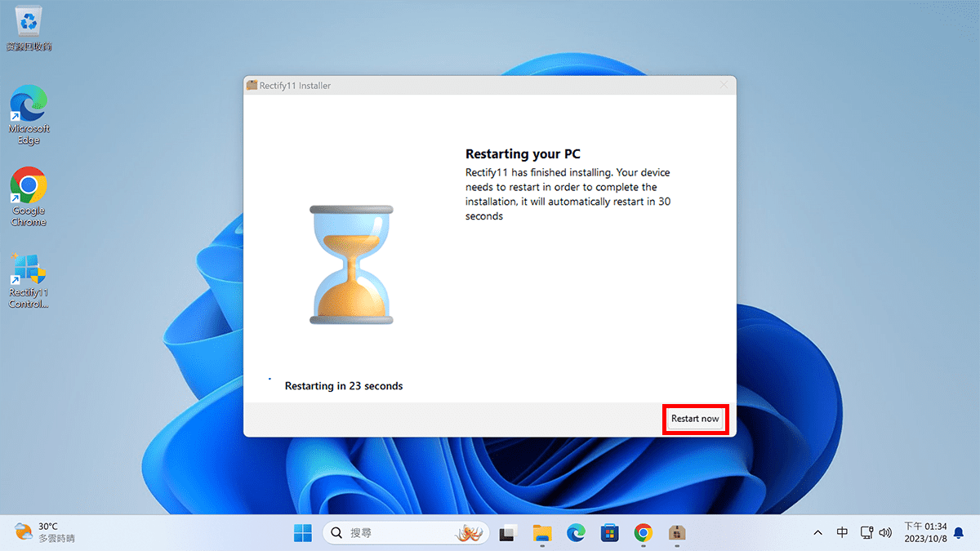Image resolution: width=980 pixels, height=551 pixels.
Task: Open the notification bell in taskbar
Action: click(959, 533)
